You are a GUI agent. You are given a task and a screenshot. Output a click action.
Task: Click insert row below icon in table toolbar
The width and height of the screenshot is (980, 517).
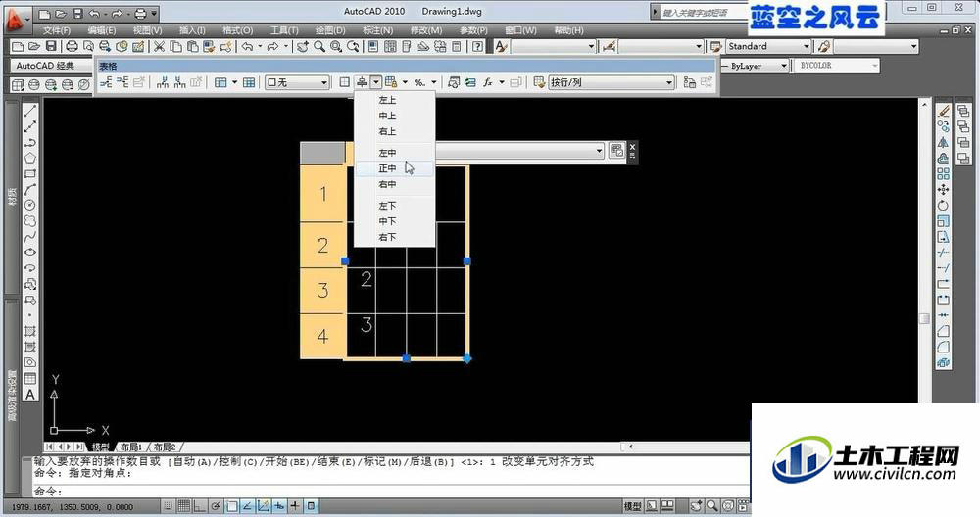pyautogui.click(x=122, y=82)
